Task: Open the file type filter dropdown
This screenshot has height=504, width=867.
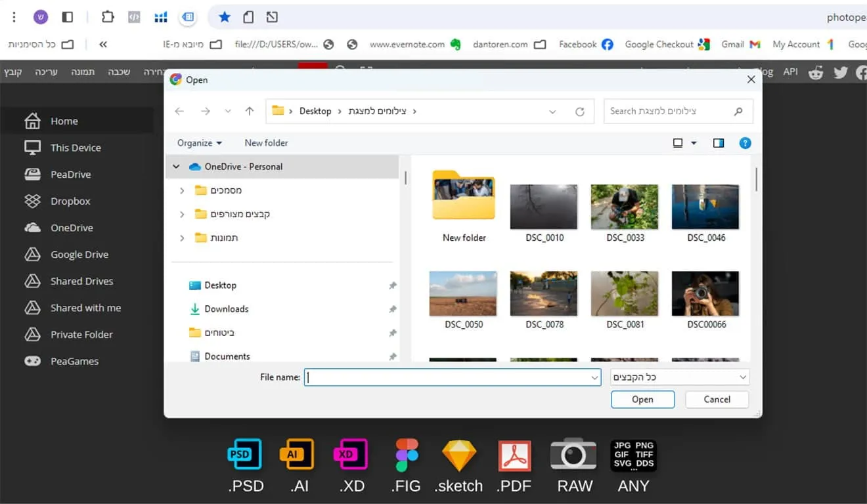Action: click(680, 377)
